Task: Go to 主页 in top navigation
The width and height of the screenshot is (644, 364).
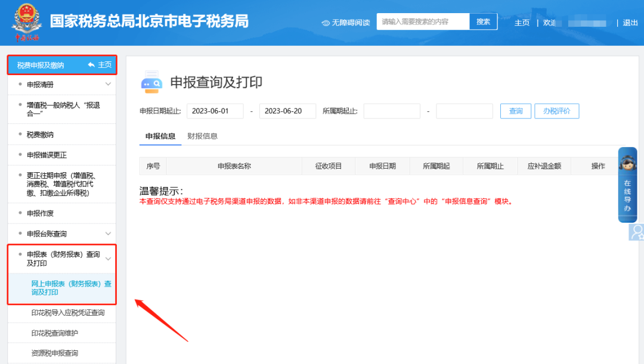Action: [522, 23]
